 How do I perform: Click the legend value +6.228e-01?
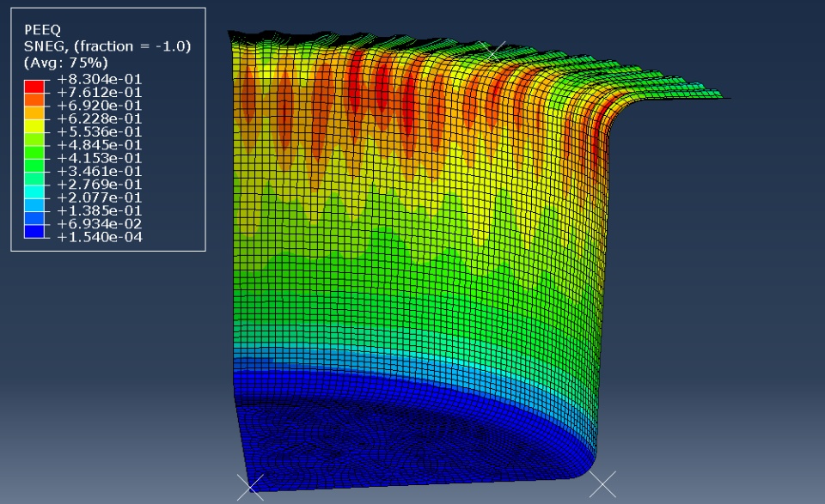tap(100, 118)
